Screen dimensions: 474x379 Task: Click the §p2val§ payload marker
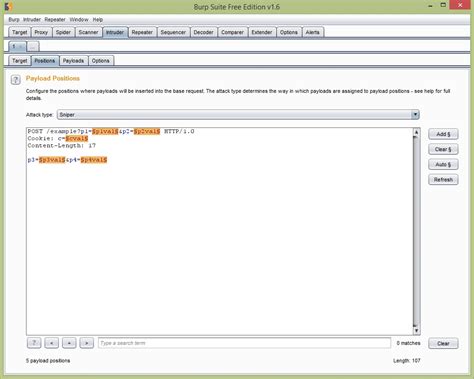[147, 131]
